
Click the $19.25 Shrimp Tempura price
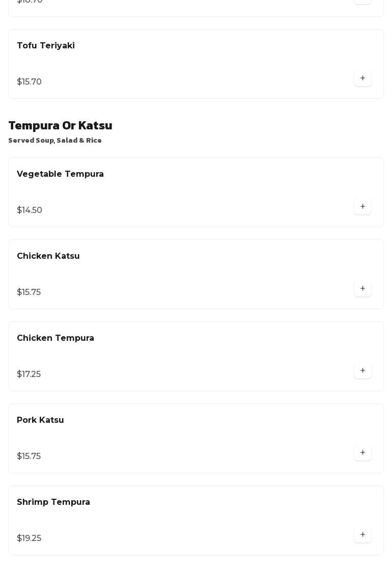(x=29, y=538)
